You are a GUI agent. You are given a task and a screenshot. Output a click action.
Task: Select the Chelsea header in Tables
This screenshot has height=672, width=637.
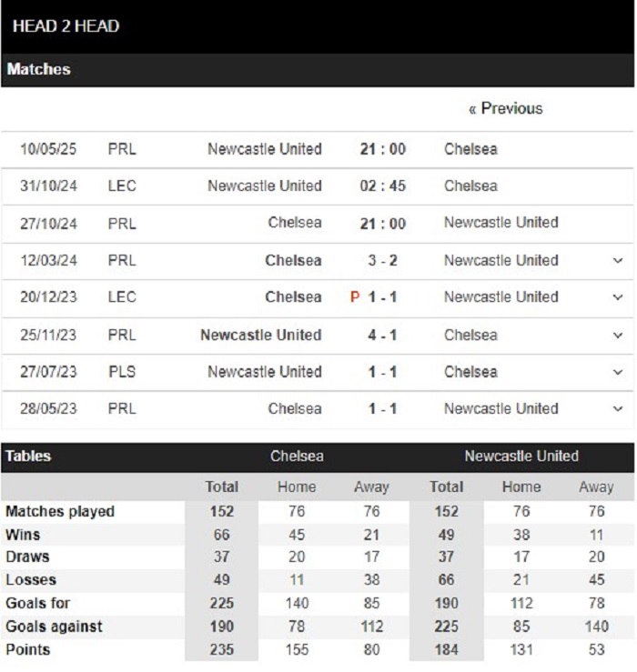tap(297, 456)
